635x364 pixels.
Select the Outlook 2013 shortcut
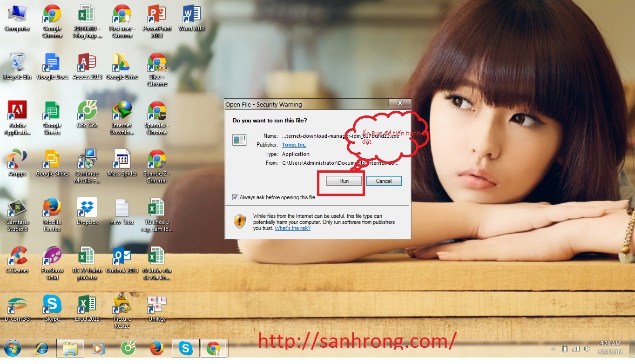click(122, 260)
